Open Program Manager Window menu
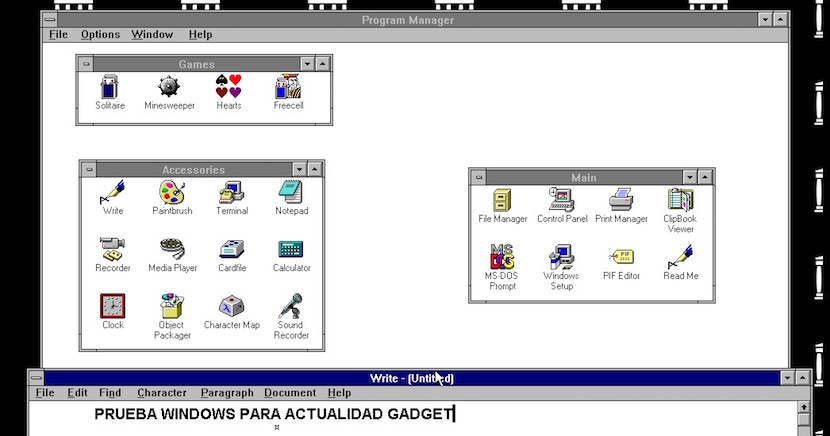 coord(152,34)
